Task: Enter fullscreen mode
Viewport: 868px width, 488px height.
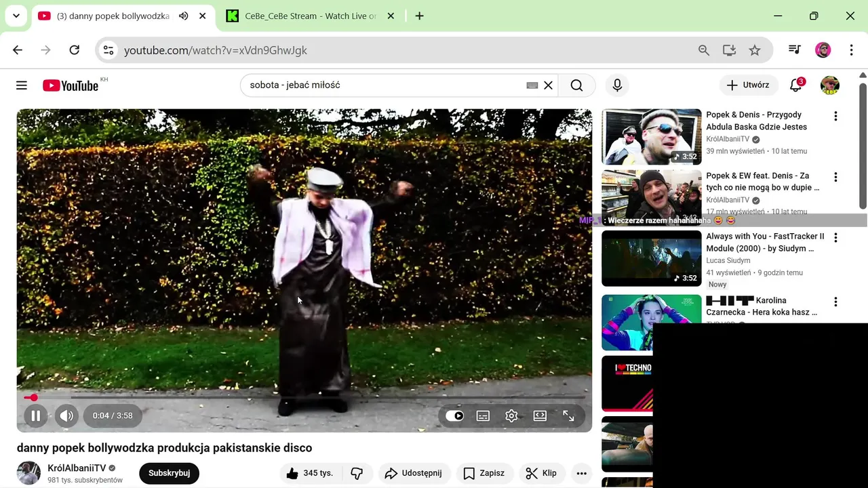Action: click(x=568, y=416)
